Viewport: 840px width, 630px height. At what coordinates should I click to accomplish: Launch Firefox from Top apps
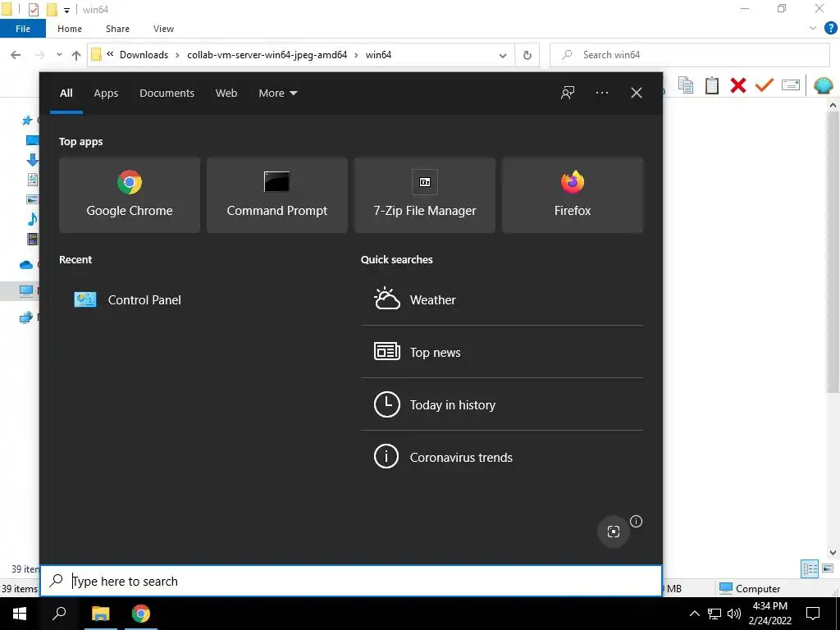coord(572,195)
